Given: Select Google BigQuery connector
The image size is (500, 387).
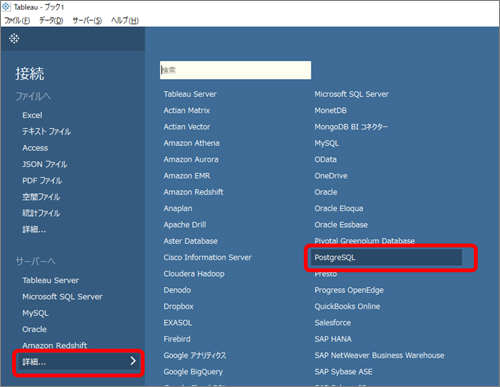Looking at the screenshot, I should pos(193,372).
